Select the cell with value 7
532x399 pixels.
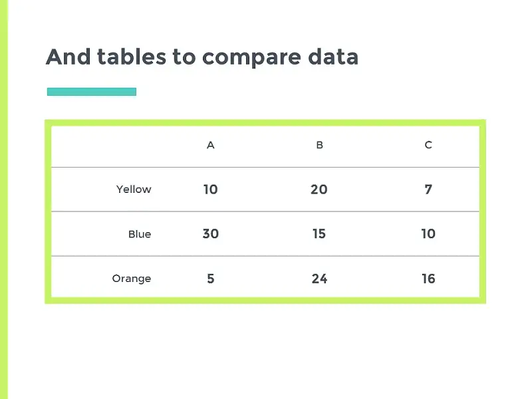coord(428,190)
